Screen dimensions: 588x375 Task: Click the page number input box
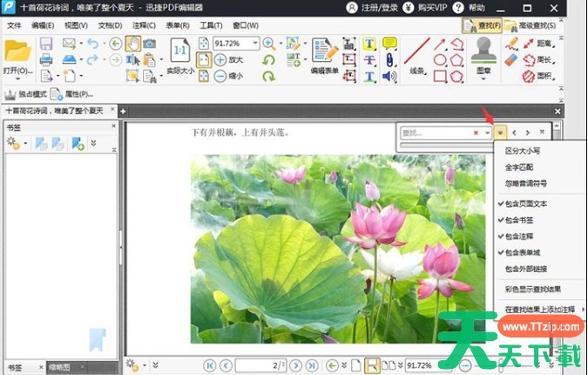(260, 365)
